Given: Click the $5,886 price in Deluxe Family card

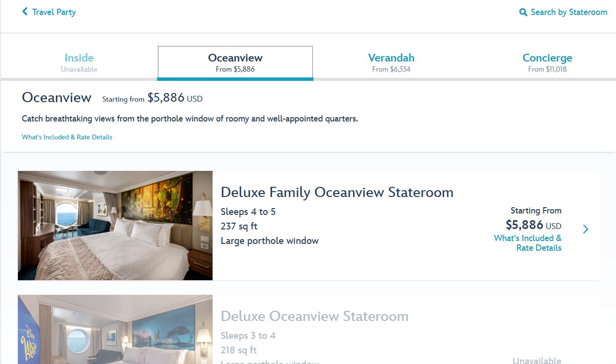Looking at the screenshot, I should click(x=524, y=225).
